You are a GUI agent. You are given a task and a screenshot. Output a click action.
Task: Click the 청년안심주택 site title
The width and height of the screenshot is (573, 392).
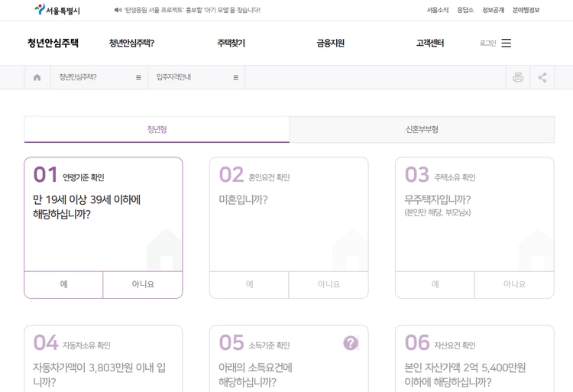(53, 43)
